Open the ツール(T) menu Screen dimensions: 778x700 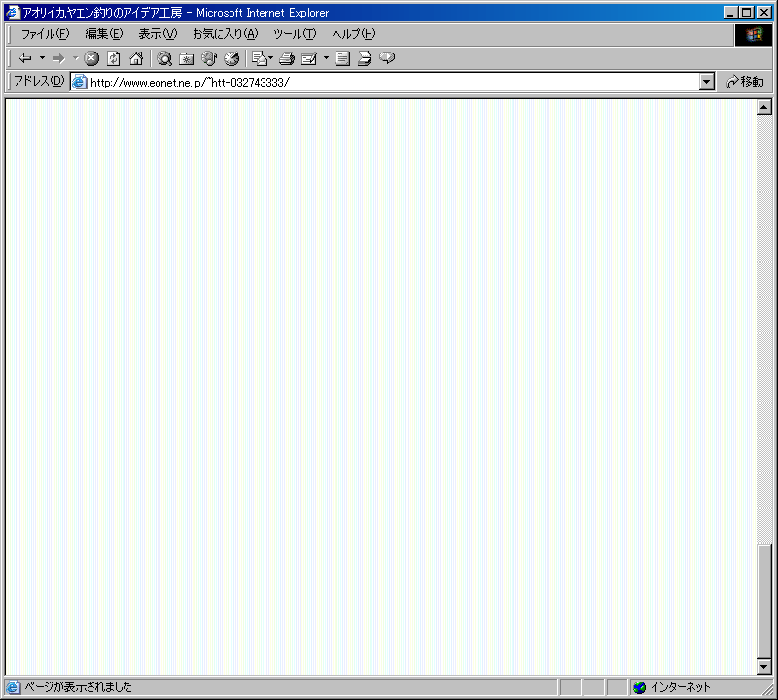tap(295, 34)
